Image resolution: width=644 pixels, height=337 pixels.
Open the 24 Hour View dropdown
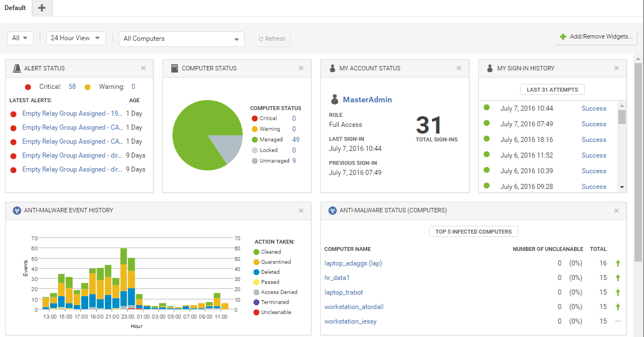[75, 38]
